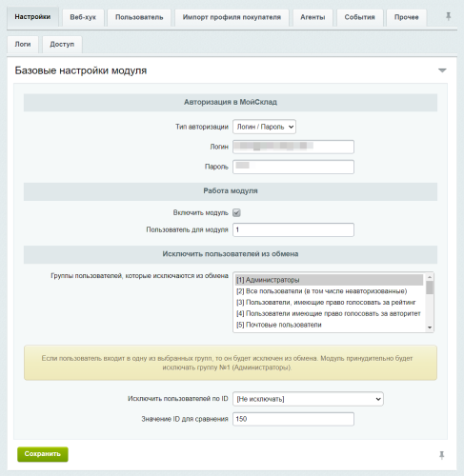The height and width of the screenshot is (476, 464).
Task: Click the group list scroll-down arrow
Action: pyautogui.click(x=430, y=327)
